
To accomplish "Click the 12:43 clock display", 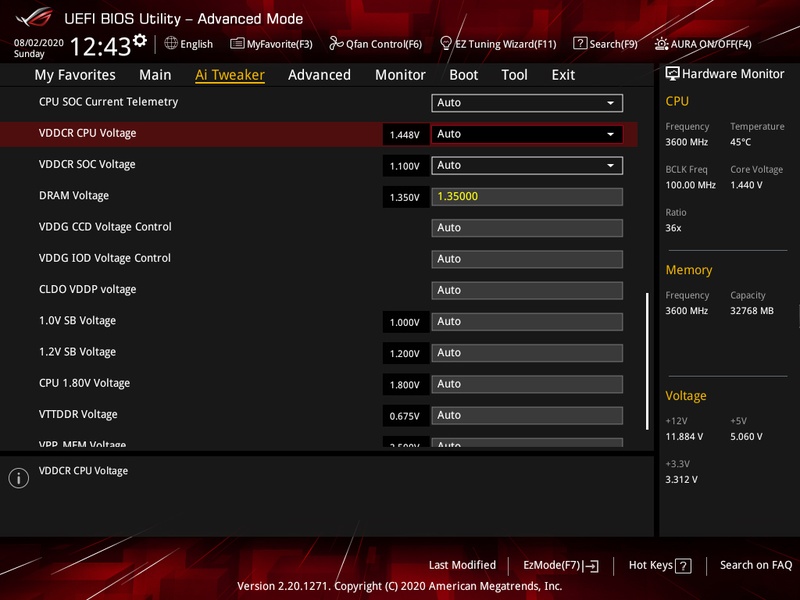I will [x=101, y=47].
